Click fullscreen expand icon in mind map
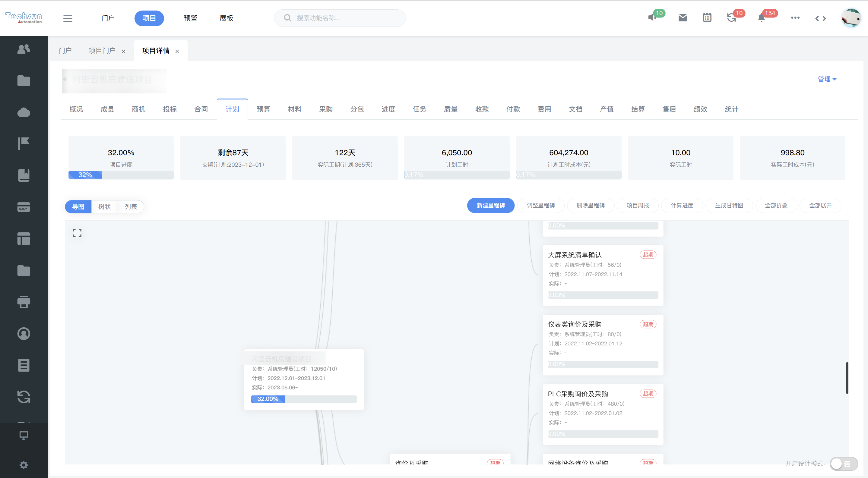This screenshot has height=478, width=868. (77, 233)
